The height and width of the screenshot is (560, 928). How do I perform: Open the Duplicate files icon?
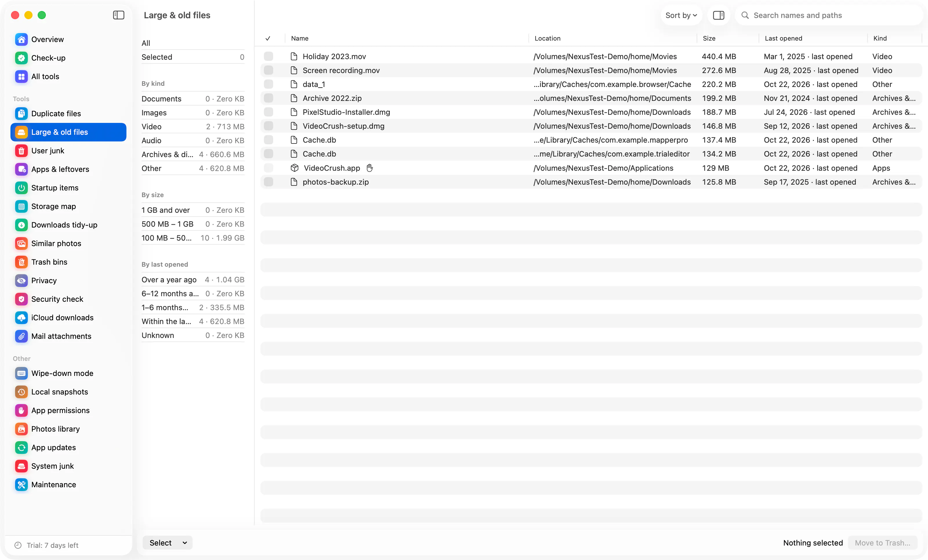[21, 113]
